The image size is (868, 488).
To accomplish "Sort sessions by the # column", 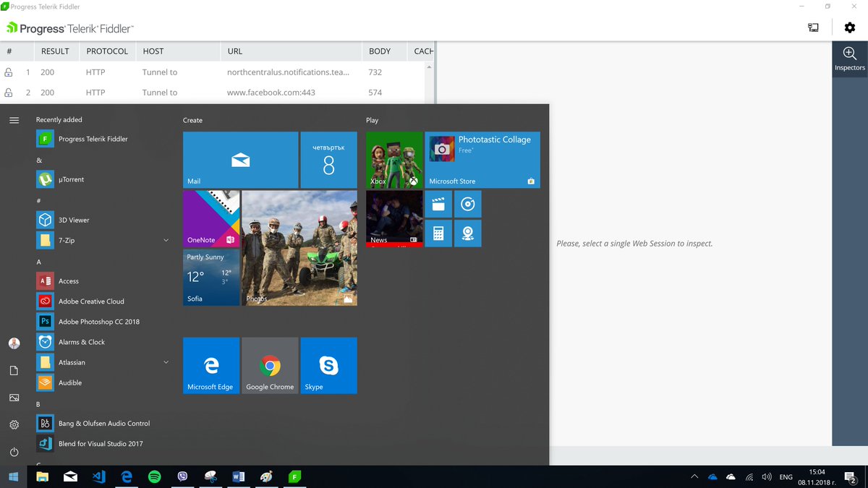I will click(17, 51).
